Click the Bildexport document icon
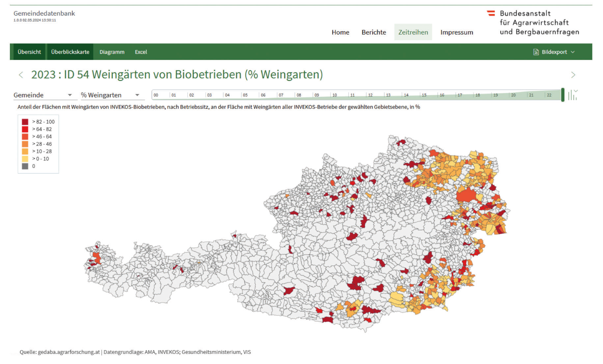Viewport: 603px width, 364px height. 536,52
